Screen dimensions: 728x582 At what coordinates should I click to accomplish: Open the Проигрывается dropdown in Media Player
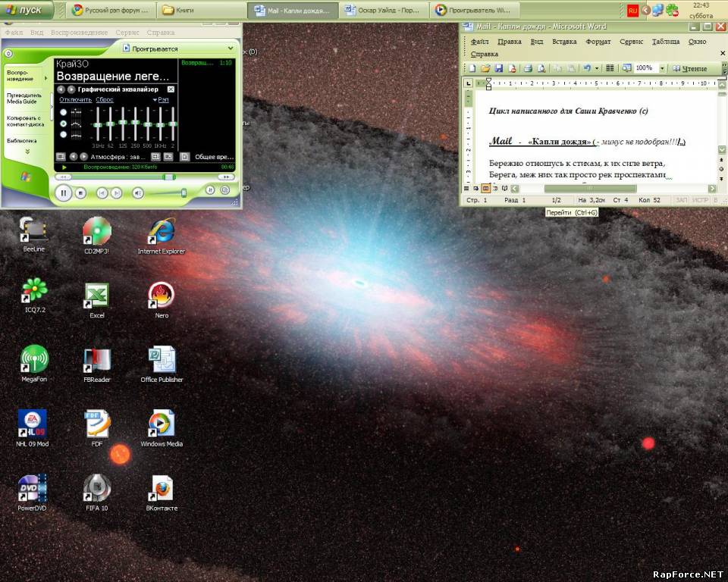[x=231, y=48]
